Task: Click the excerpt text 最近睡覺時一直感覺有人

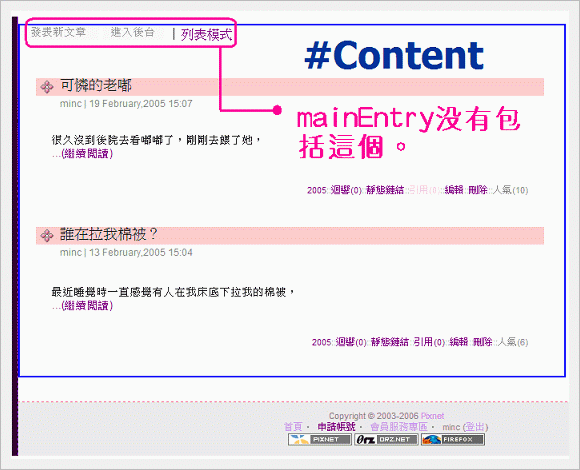Action: pyautogui.click(x=174, y=292)
